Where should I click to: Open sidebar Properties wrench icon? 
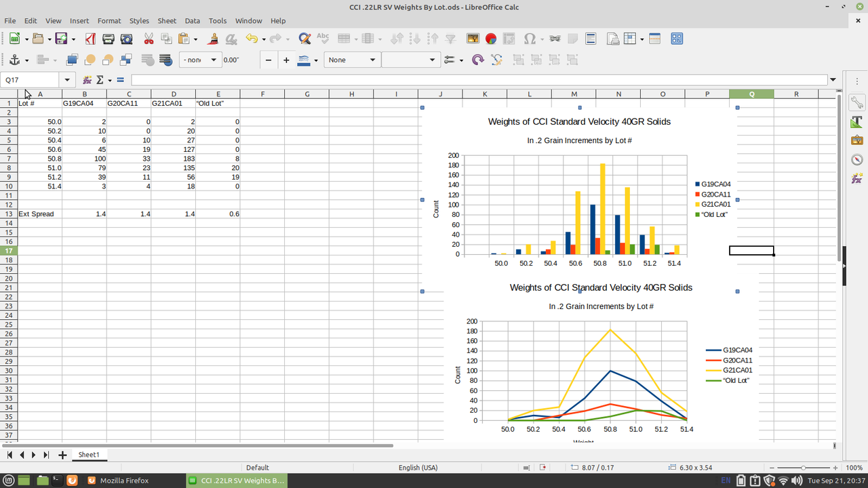pyautogui.click(x=856, y=103)
